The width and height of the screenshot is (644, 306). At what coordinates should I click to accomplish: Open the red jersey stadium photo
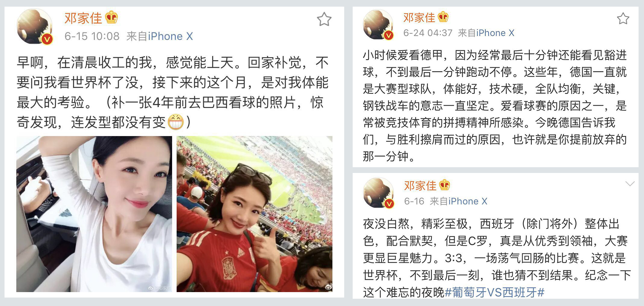pyautogui.click(x=255, y=214)
